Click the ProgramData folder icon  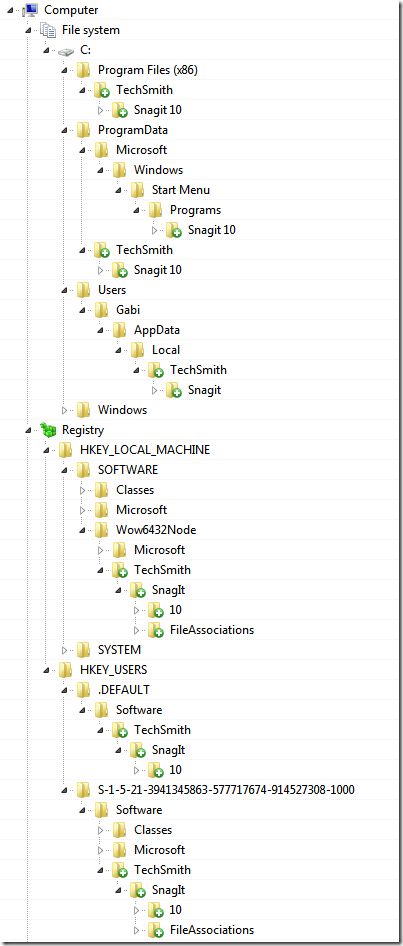[x=84, y=130]
